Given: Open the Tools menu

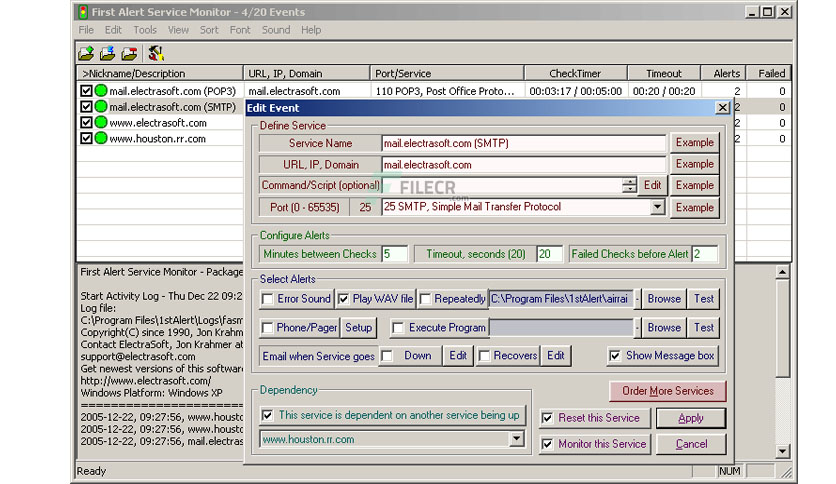Looking at the screenshot, I should coord(145,30).
